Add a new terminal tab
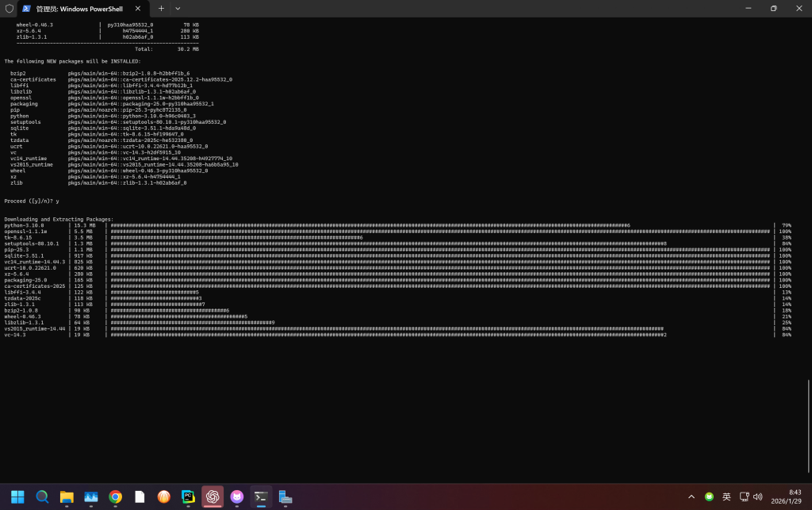 click(x=161, y=8)
